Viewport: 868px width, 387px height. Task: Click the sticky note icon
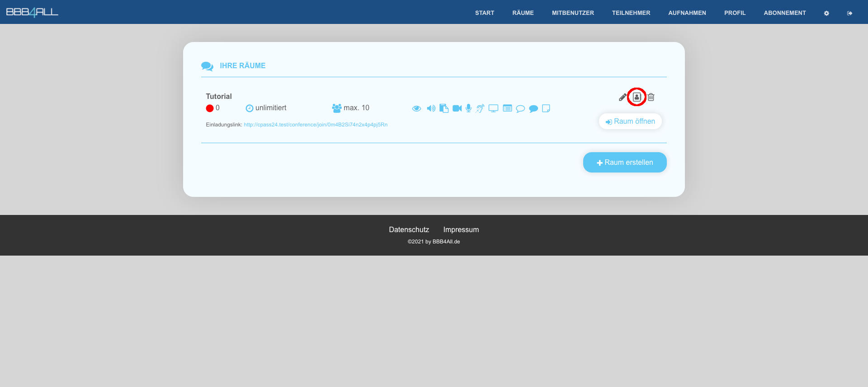(x=546, y=108)
